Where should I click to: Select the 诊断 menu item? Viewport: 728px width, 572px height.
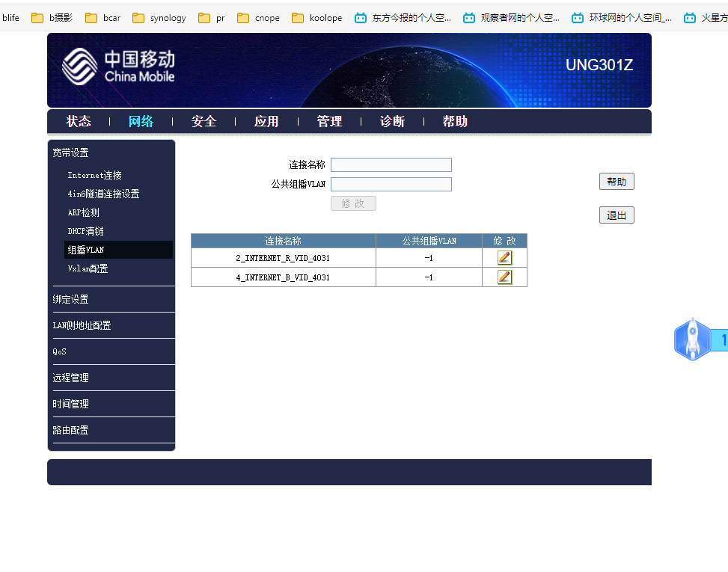(392, 121)
